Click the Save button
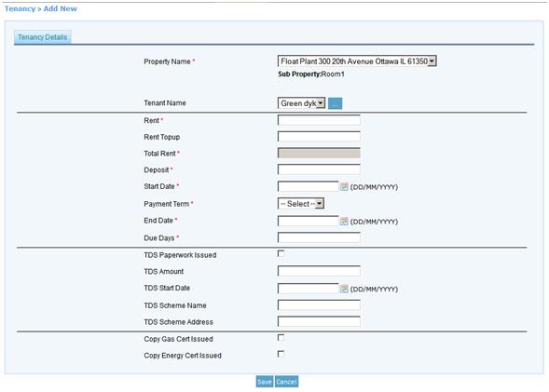 click(265, 382)
